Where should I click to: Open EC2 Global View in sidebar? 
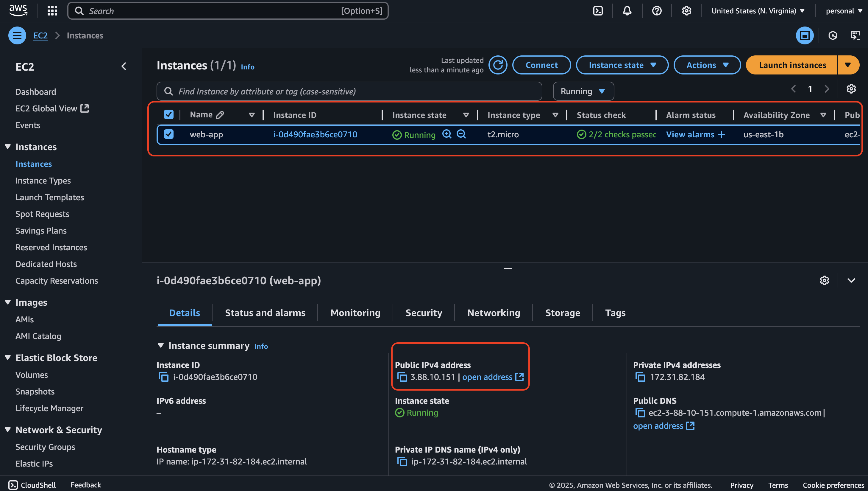click(52, 108)
